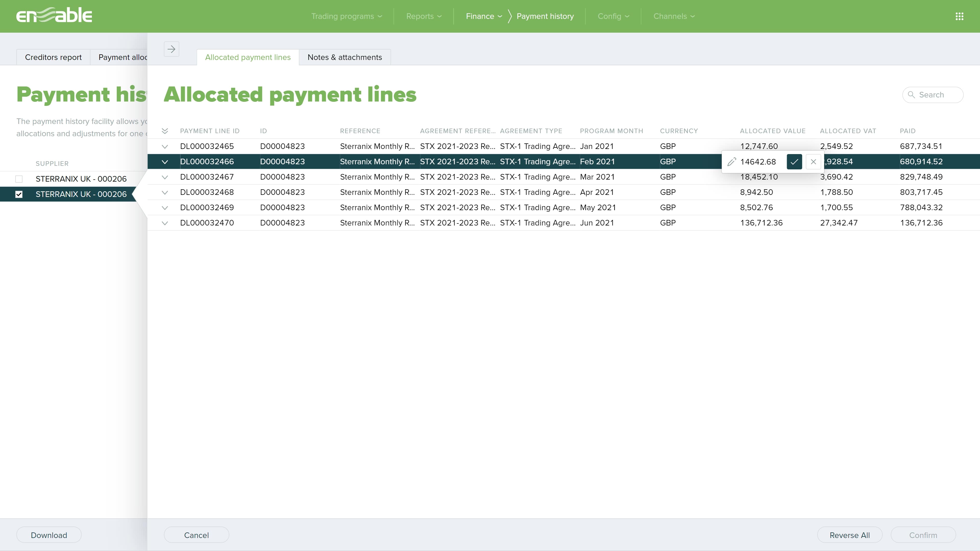Click the Cancel button

pos(196,535)
